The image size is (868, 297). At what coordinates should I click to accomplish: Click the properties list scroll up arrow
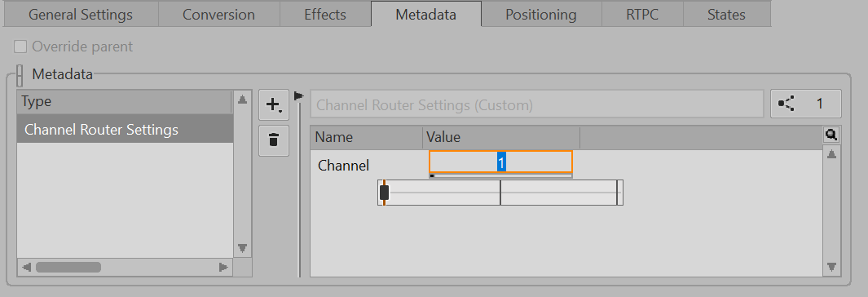pos(831,154)
